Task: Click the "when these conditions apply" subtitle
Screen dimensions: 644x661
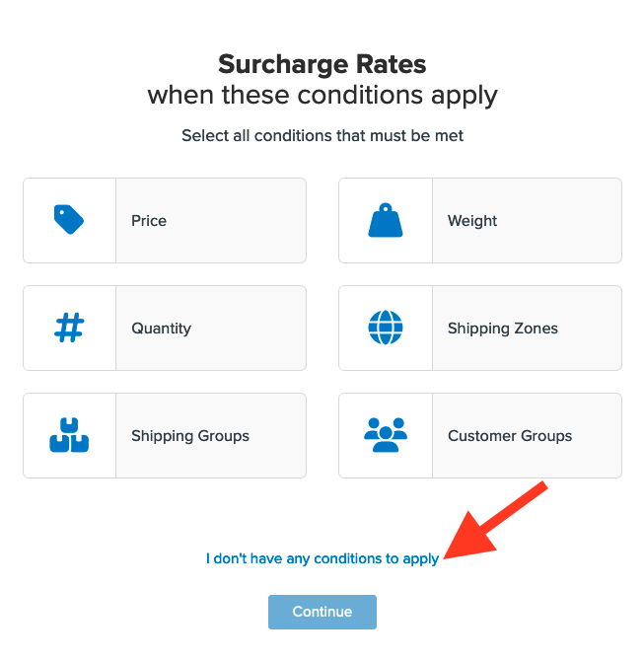Action: click(322, 96)
